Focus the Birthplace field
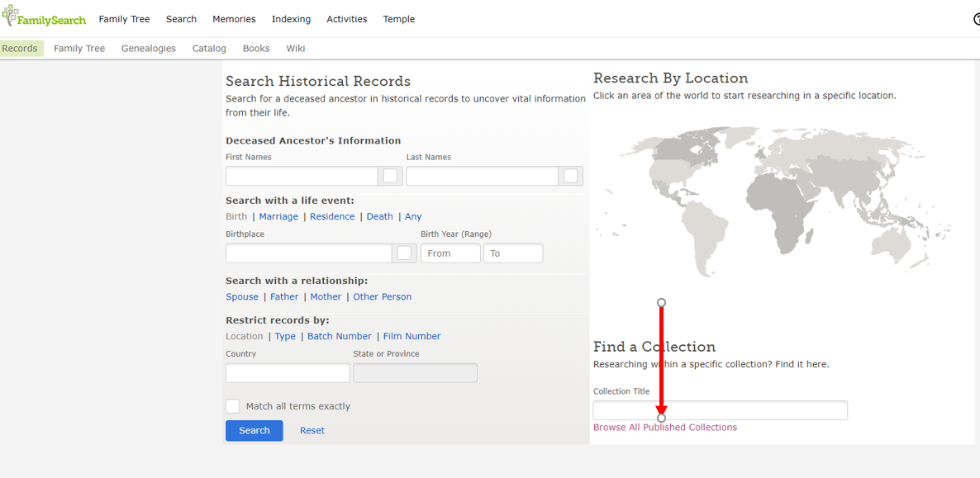 [309, 253]
